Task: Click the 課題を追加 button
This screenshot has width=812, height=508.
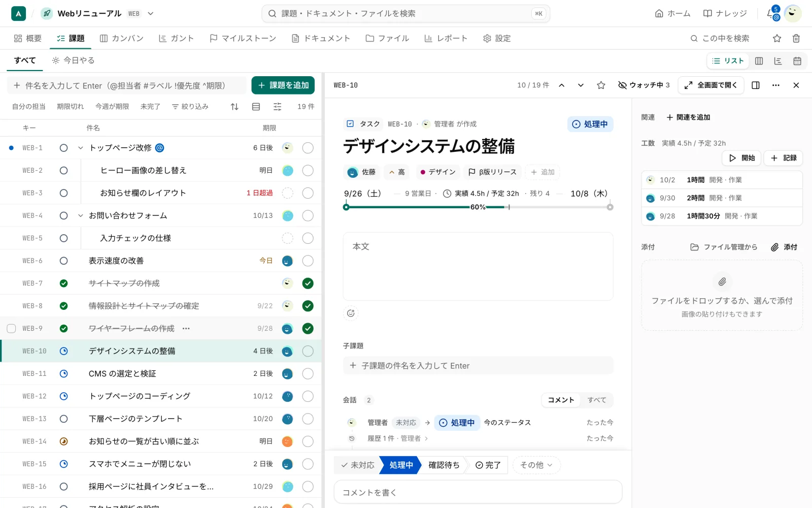Action: 283,85
